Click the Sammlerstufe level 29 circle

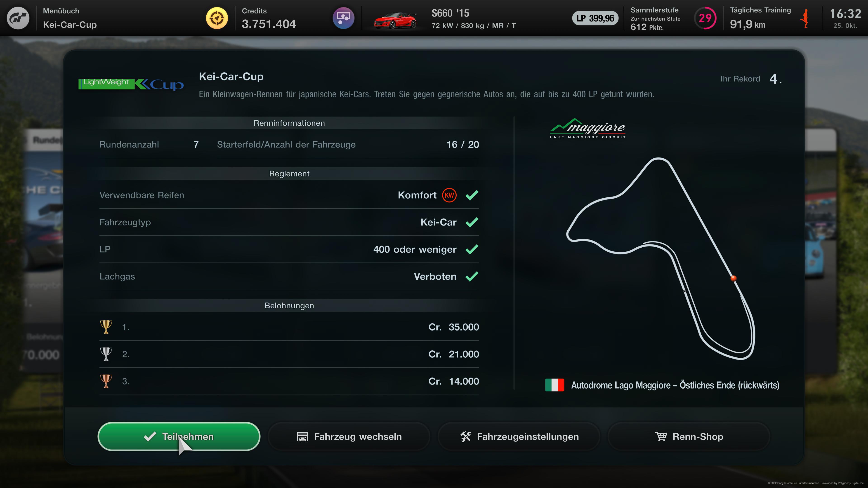(705, 18)
